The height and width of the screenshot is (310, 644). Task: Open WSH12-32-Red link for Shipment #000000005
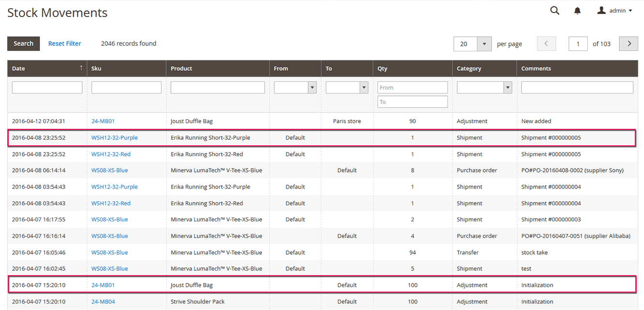[111, 154]
